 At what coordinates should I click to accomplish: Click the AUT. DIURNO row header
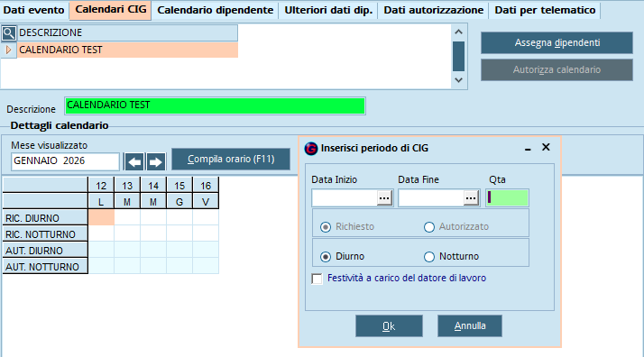[x=45, y=251]
